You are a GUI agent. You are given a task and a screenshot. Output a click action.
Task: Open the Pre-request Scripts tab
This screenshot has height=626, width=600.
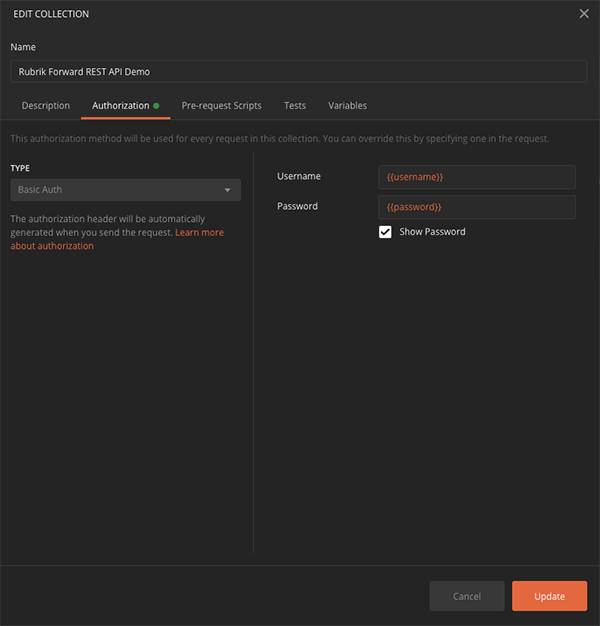pos(222,105)
